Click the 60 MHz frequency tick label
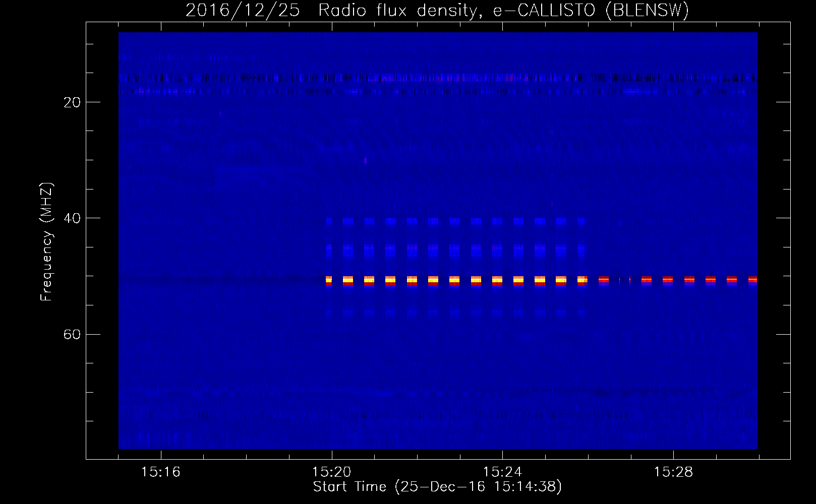The height and width of the screenshot is (504, 816). click(72, 334)
